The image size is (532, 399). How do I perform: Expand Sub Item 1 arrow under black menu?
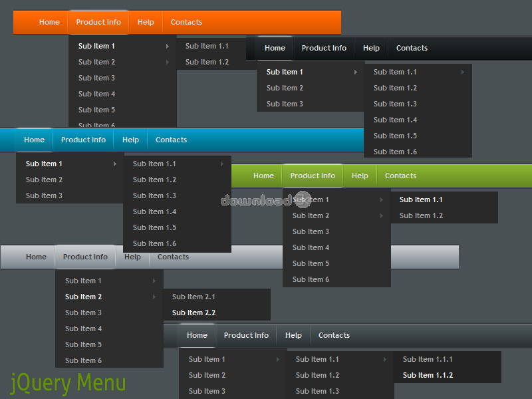tap(356, 72)
